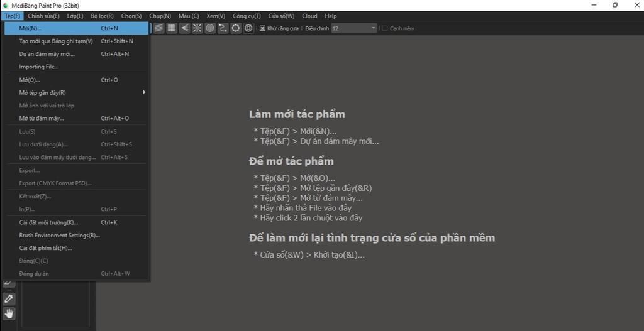644x331 pixels.
Task: Open the Chụp(N) menu
Action: coord(160,16)
